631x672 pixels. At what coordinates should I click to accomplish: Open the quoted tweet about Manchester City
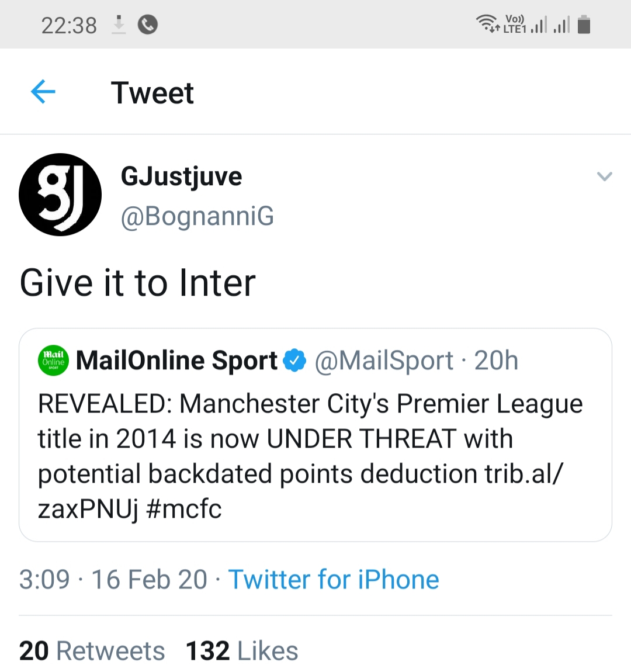315,456
